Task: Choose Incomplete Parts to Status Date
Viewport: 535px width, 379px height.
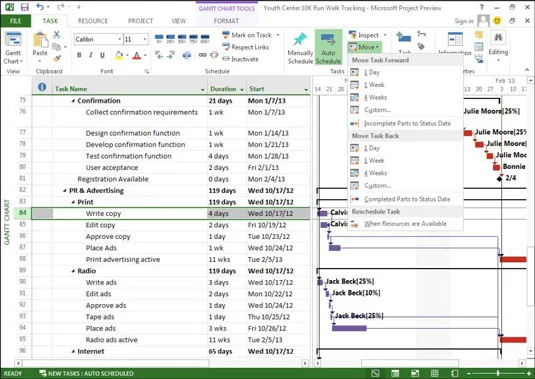Action: (x=405, y=123)
